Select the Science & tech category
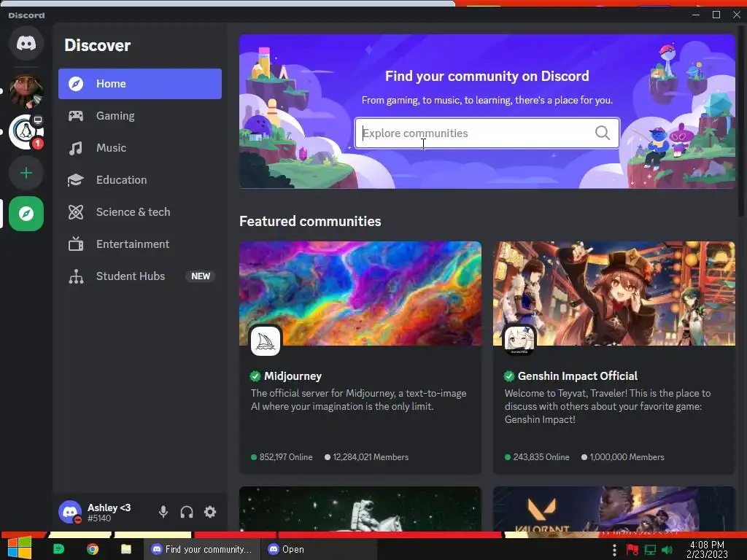747x560 pixels. 140,212
